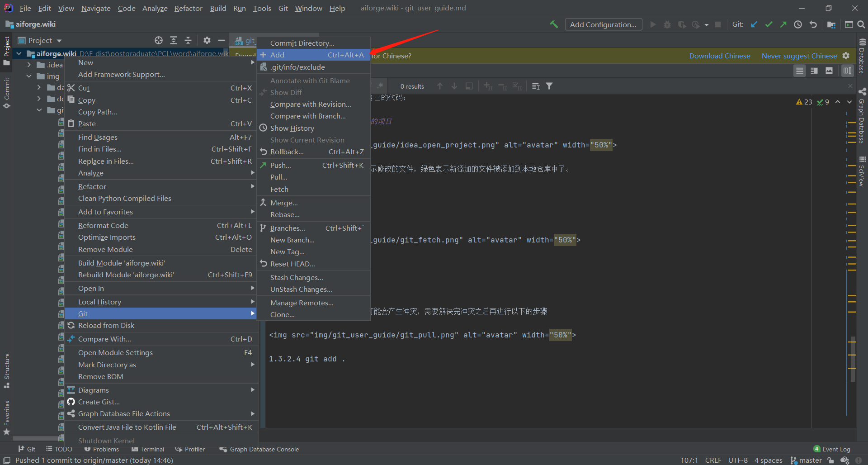Toggle the Profiler tool window
The width and height of the screenshot is (868, 465).
point(190,449)
